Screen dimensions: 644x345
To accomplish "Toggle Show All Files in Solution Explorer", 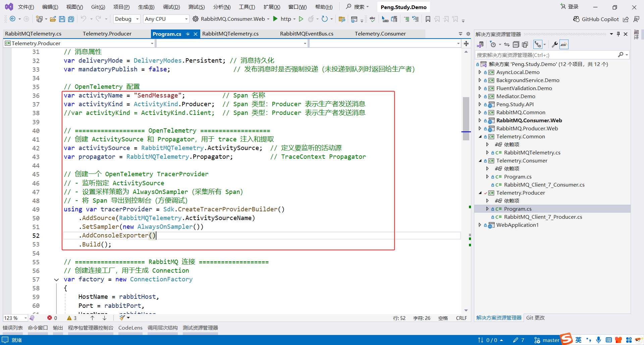I will tap(525, 45).
